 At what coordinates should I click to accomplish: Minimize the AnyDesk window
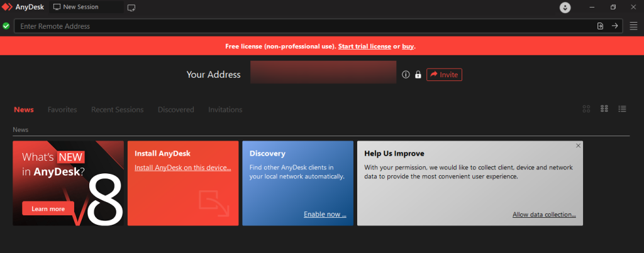tap(592, 7)
